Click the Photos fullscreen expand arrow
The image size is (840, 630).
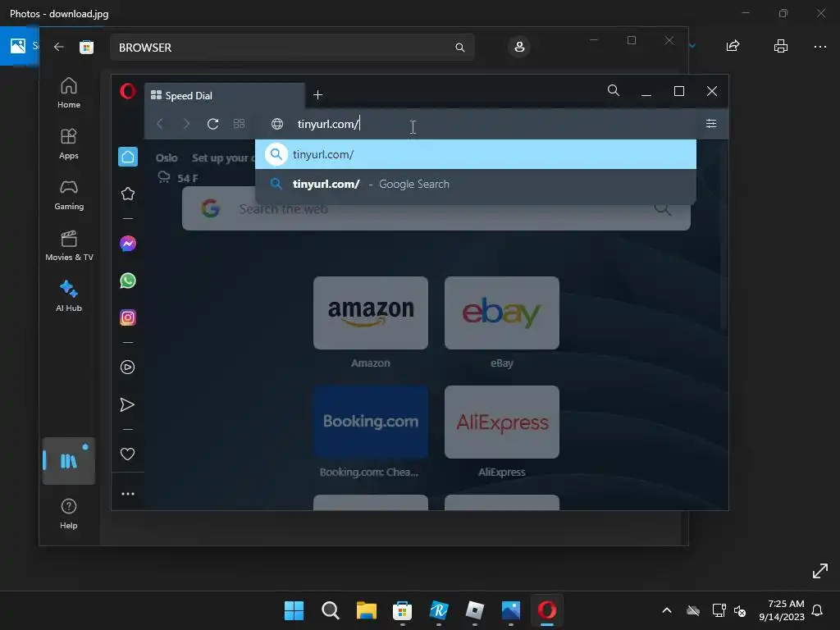pyautogui.click(x=819, y=571)
